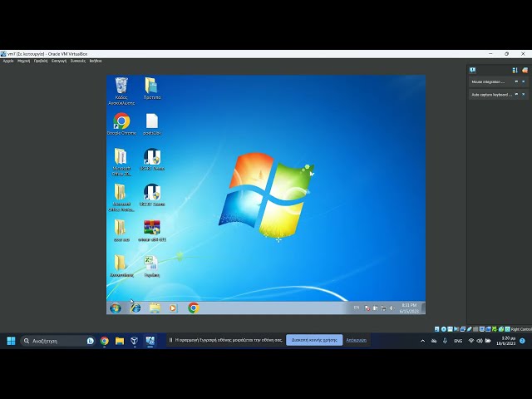Click the hard disk indicator in the VirtualBox status bar

point(436,329)
